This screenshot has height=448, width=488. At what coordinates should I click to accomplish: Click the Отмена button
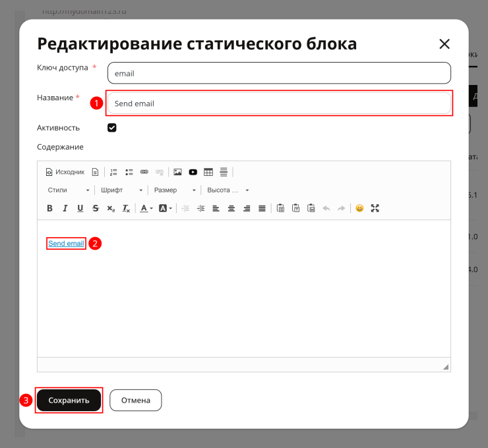pyautogui.click(x=136, y=400)
